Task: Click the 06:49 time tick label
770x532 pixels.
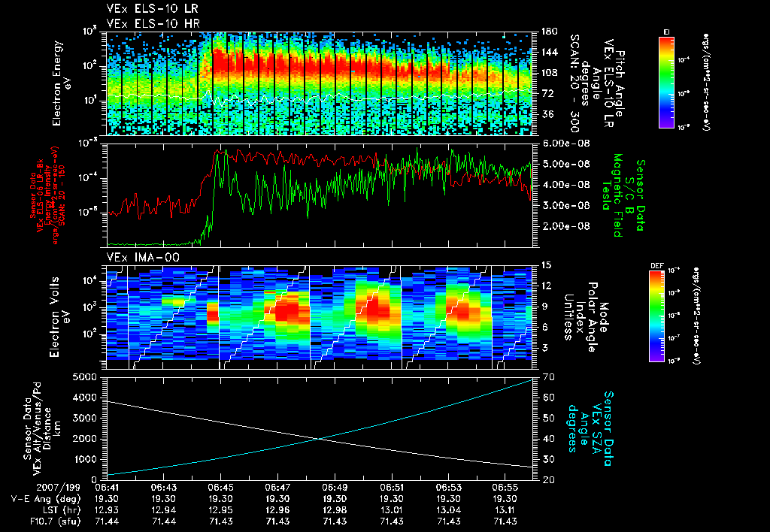Action: [x=335, y=488]
